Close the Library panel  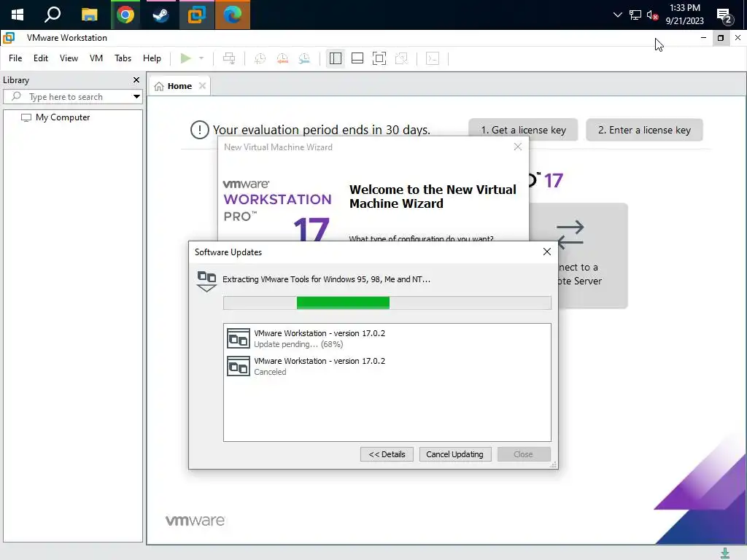click(136, 80)
